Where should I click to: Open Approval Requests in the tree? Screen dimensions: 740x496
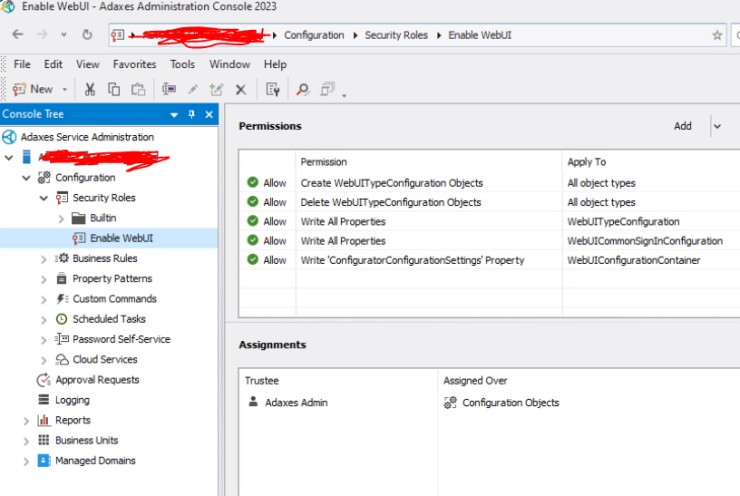click(x=97, y=380)
